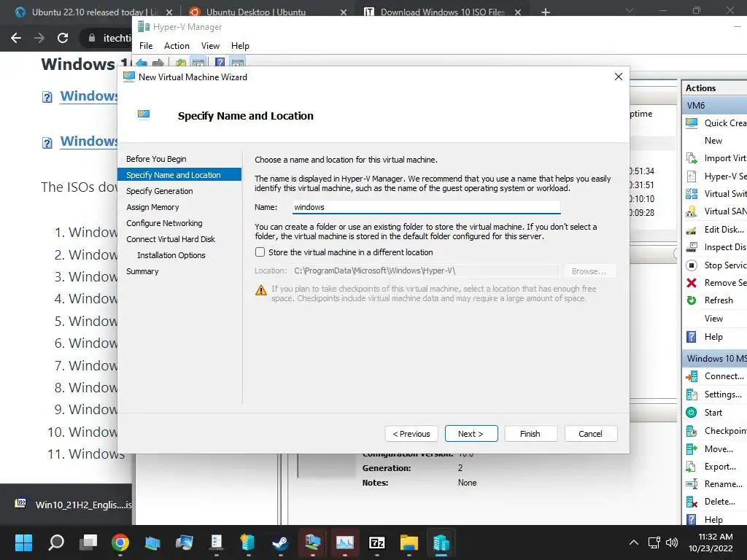Click the Finish button in wizard
This screenshot has width=747, height=560.
(x=530, y=434)
